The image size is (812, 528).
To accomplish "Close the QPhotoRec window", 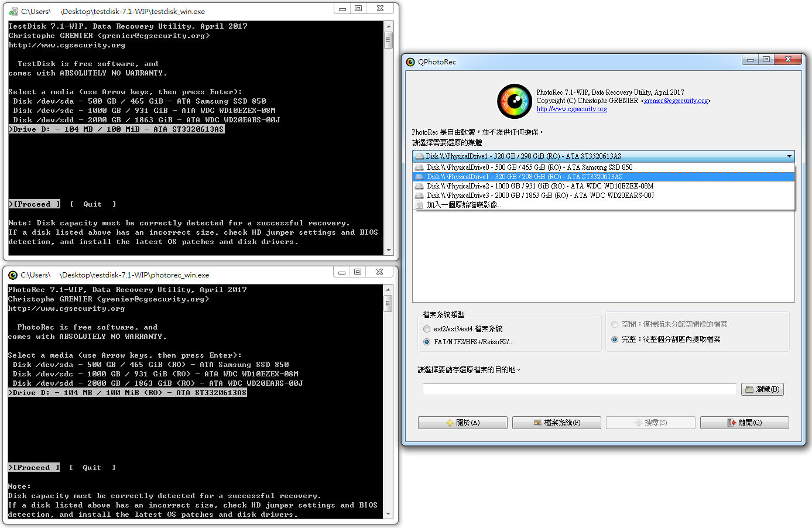I will (x=788, y=59).
